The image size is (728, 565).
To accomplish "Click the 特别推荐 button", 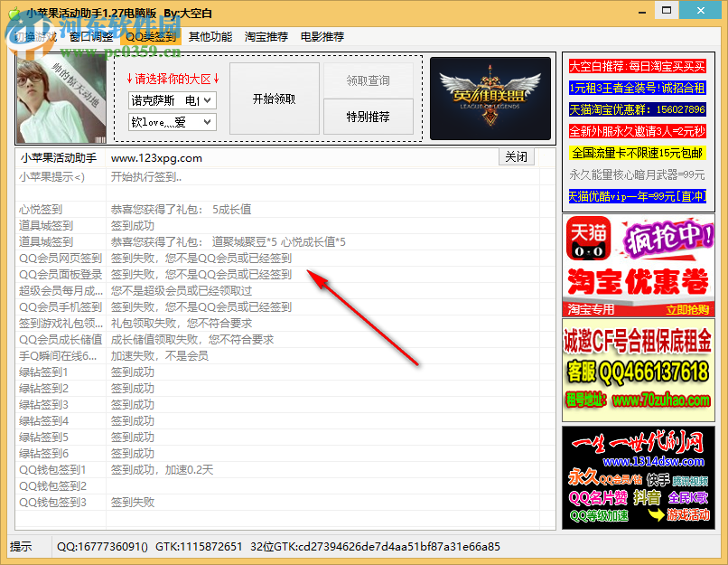I will tap(369, 117).
